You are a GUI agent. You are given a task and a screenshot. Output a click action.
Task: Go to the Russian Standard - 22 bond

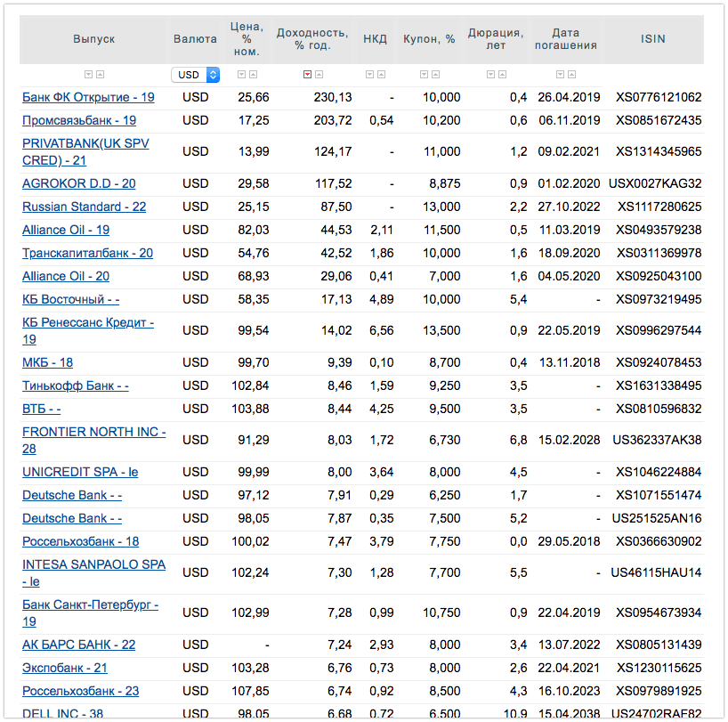tap(84, 207)
